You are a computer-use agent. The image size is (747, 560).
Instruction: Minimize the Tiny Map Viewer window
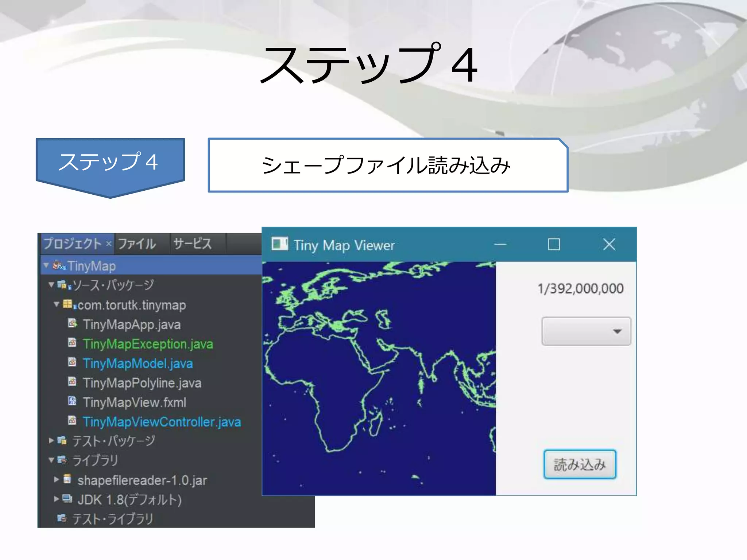[500, 244]
